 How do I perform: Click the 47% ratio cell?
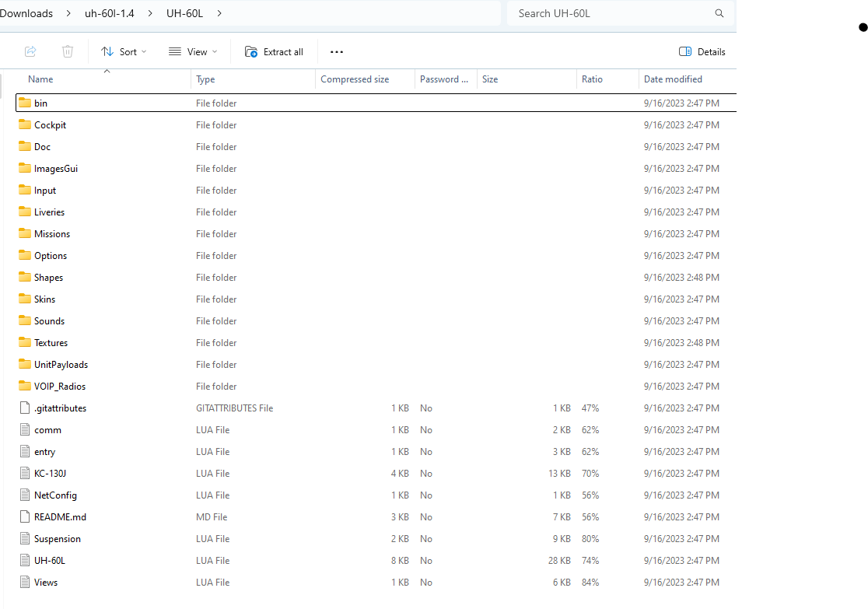[x=590, y=408]
